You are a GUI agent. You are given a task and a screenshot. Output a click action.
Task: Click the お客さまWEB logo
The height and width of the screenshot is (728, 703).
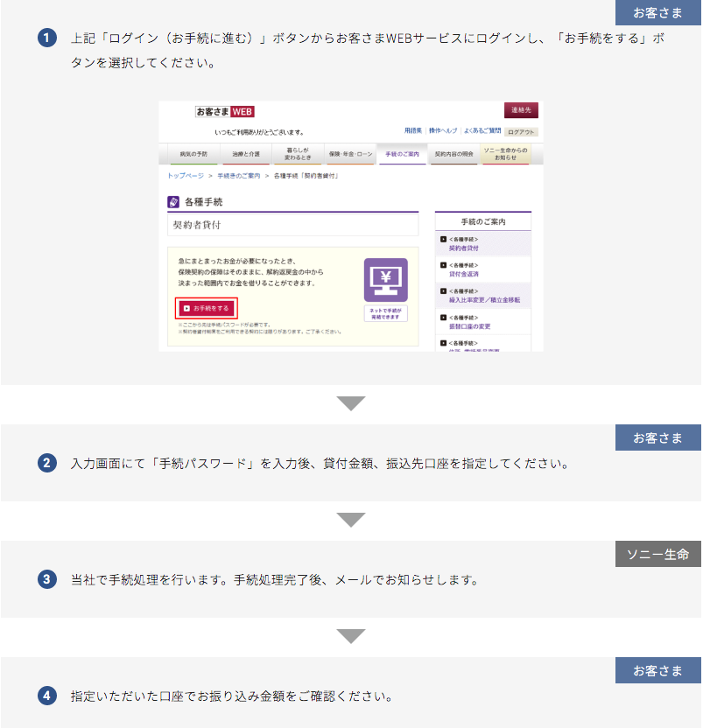coord(225,112)
